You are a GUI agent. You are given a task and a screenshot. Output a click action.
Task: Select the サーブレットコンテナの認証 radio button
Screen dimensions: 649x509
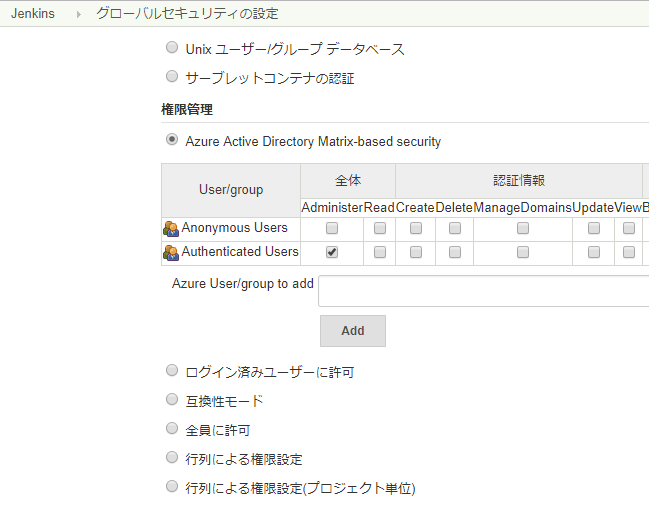pos(172,76)
